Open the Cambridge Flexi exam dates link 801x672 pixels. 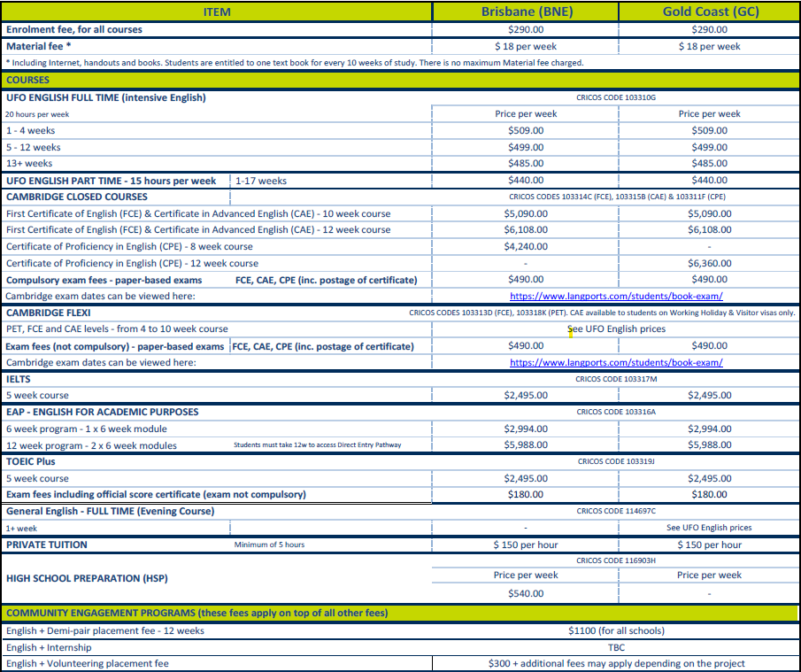[x=616, y=362]
